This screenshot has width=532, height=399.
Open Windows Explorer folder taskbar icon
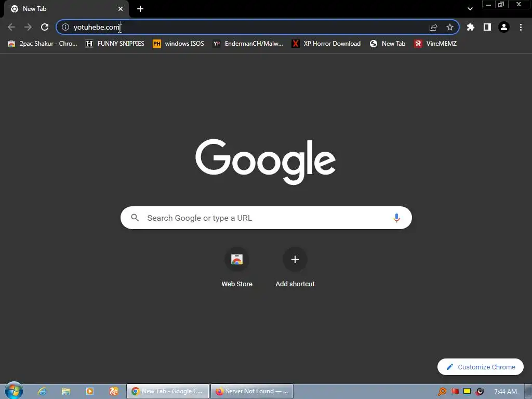click(66, 391)
